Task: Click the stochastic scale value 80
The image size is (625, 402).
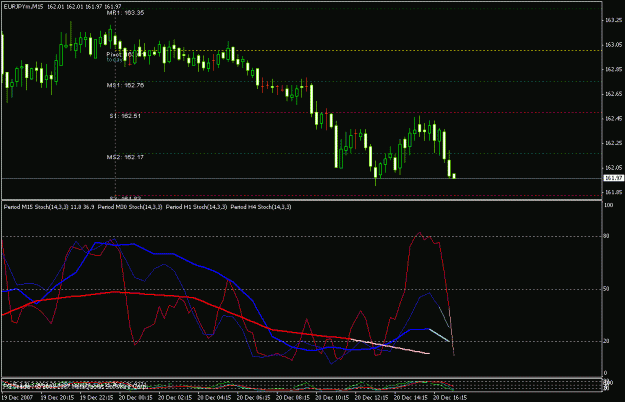Action: (x=606, y=236)
